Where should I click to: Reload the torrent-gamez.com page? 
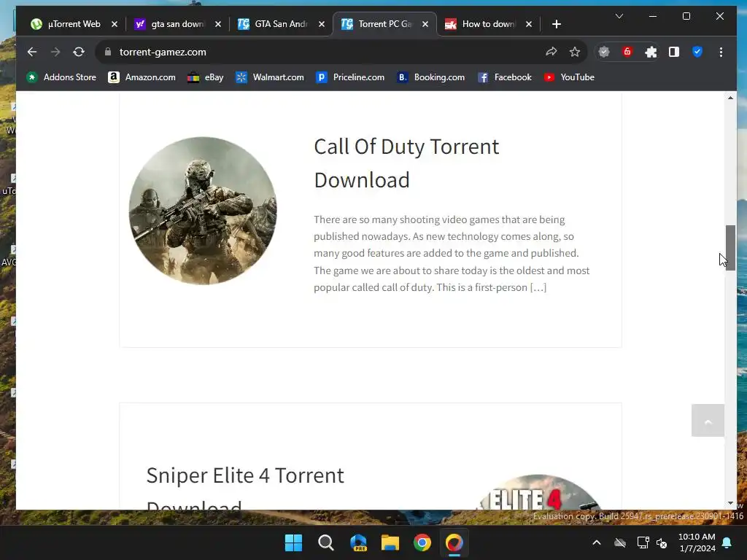tap(79, 52)
